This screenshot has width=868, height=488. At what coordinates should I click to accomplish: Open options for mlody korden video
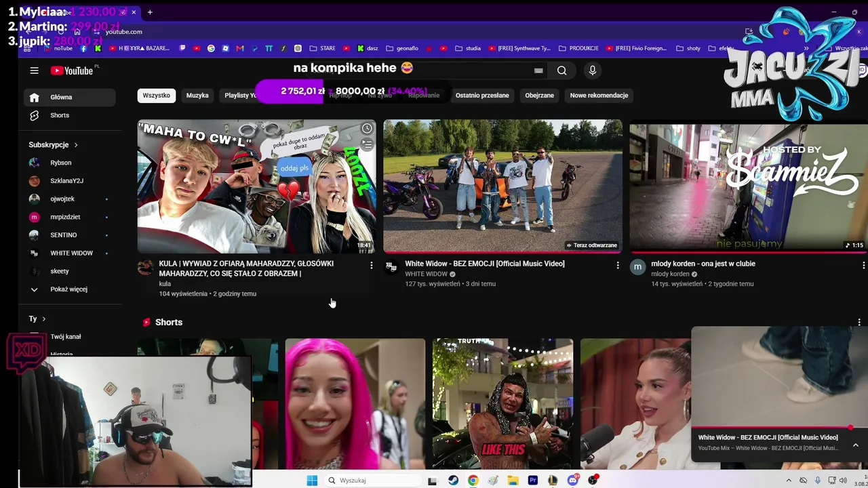pyautogui.click(x=863, y=266)
